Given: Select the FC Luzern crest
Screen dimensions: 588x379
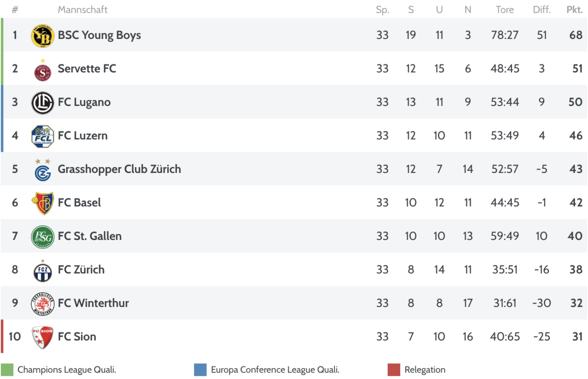Looking at the screenshot, I should (43, 136).
